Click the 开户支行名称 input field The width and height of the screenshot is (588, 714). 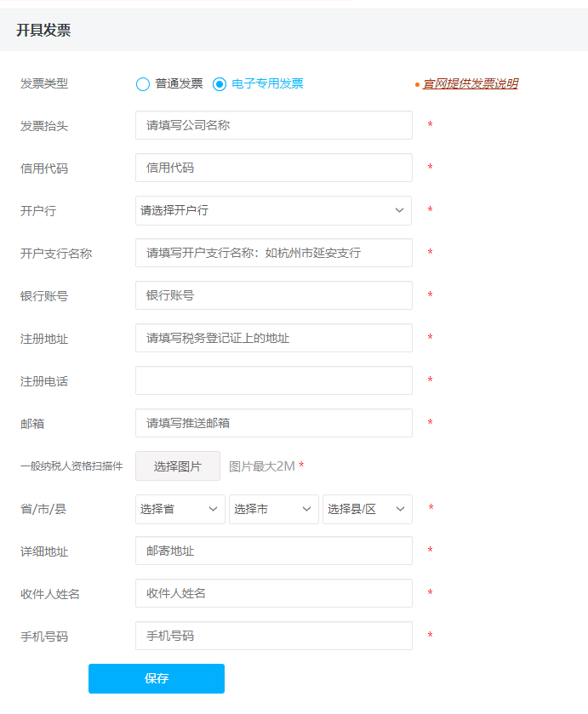click(x=274, y=253)
